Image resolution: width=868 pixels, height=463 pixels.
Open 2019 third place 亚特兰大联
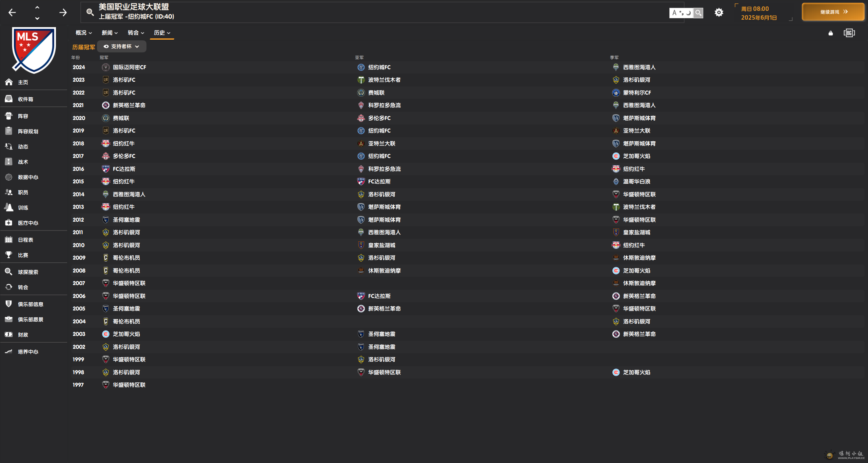(x=637, y=131)
